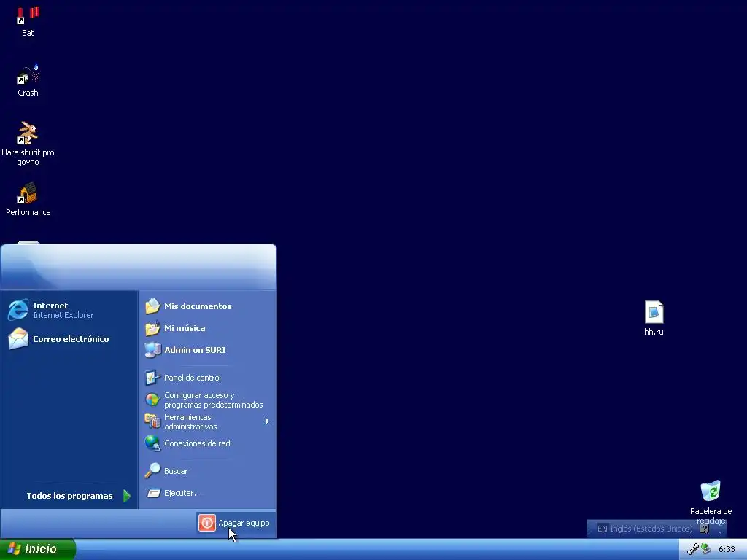Open Mi música folder

[x=208, y=328]
